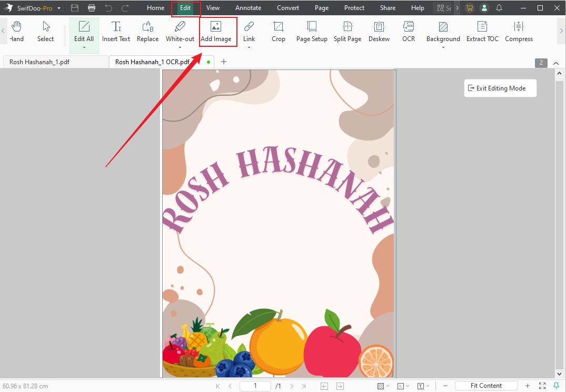
Task: Open the Compress tool
Action: pyautogui.click(x=519, y=32)
